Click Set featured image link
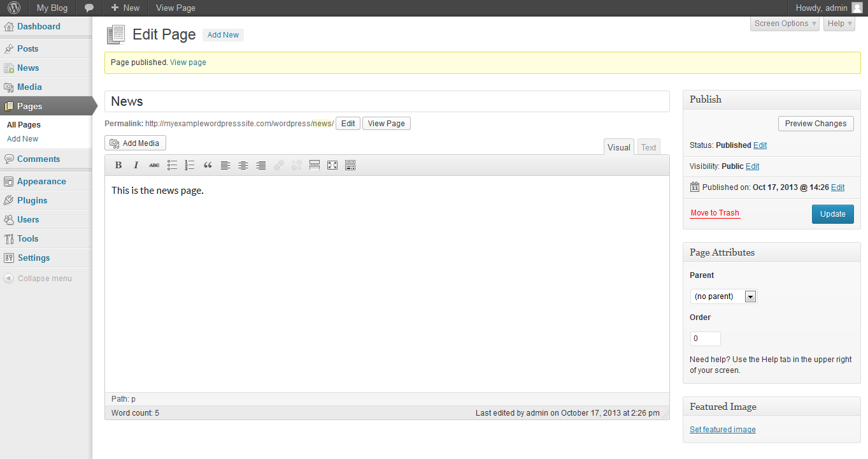 (723, 430)
